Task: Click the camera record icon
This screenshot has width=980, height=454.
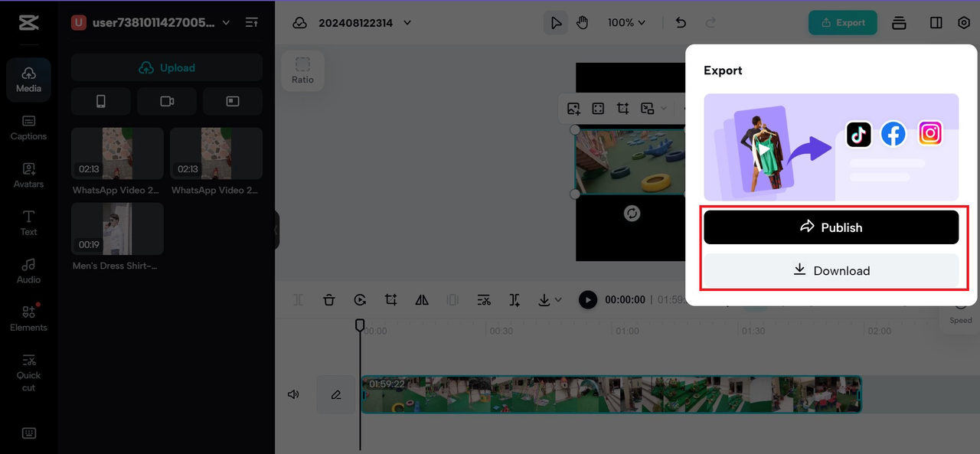Action: click(167, 101)
